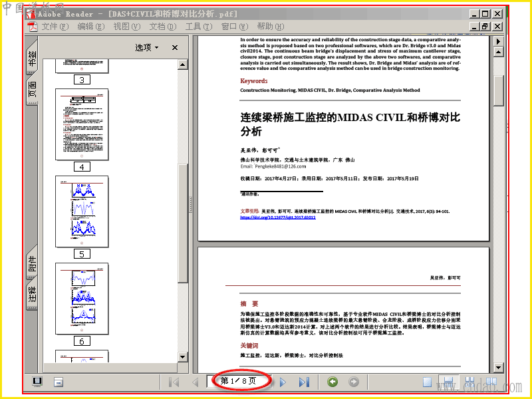Expand the 选项 options dropdown
532x399 pixels.
coord(147,47)
